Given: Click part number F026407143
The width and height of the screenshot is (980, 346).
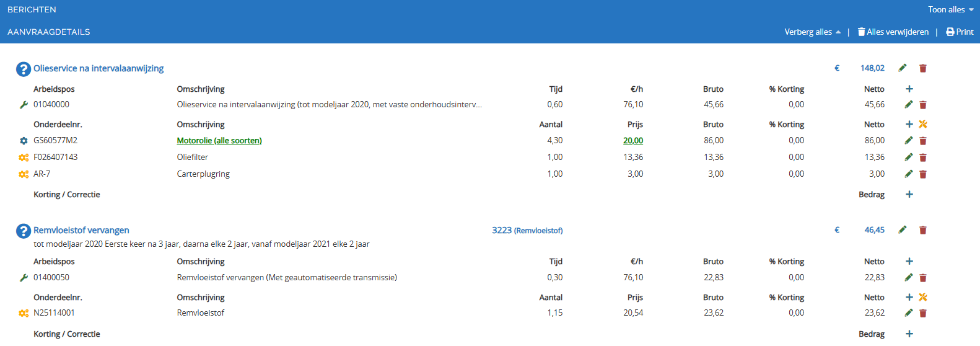Looking at the screenshot, I should [56, 157].
